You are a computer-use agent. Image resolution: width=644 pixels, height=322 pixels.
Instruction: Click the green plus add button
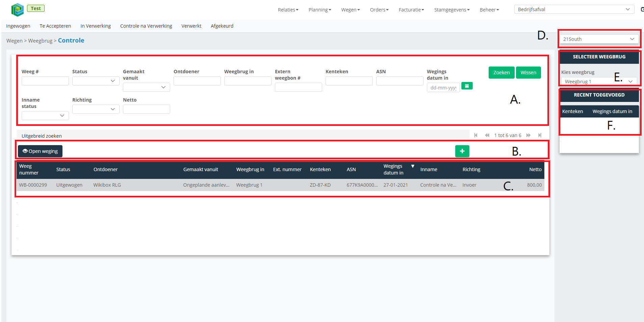coord(462,151)
